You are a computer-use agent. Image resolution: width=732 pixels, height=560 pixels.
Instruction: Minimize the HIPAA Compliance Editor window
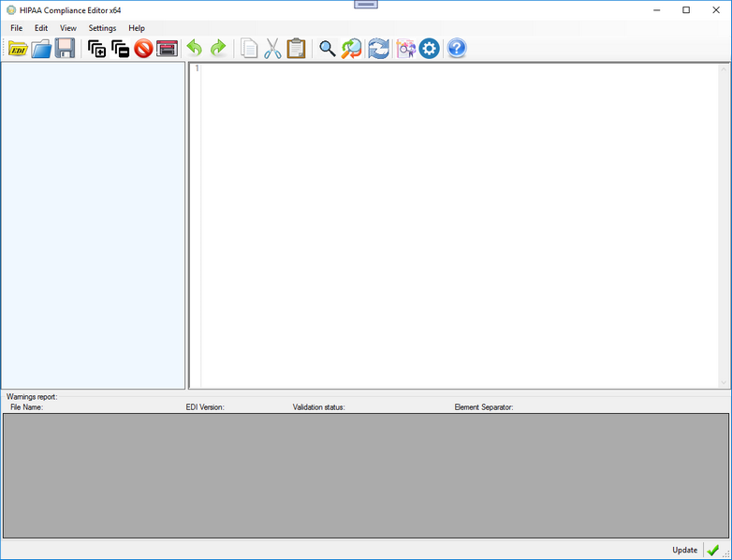(x=657, y=9)
